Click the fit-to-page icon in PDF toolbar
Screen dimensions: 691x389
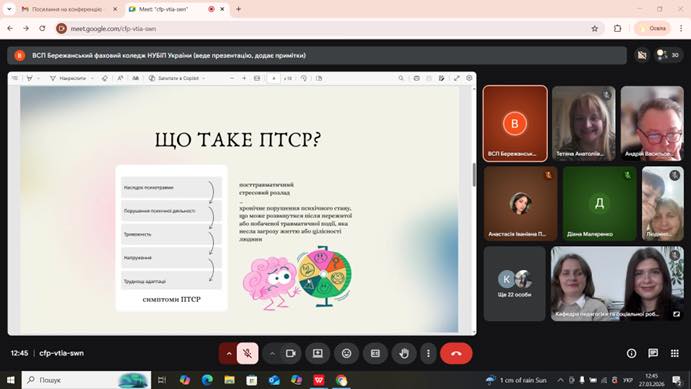pos(257,78)
